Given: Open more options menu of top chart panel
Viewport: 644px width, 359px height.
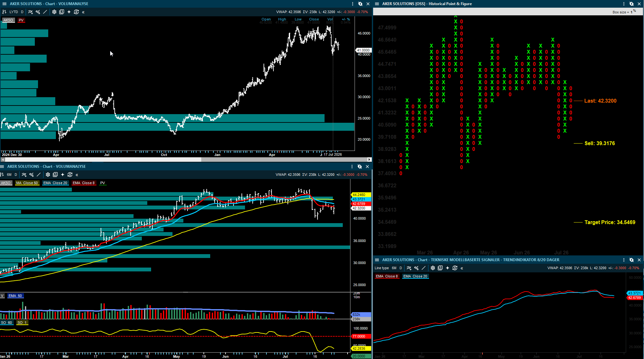Looking at the screenshot, I should coord(353,4).
